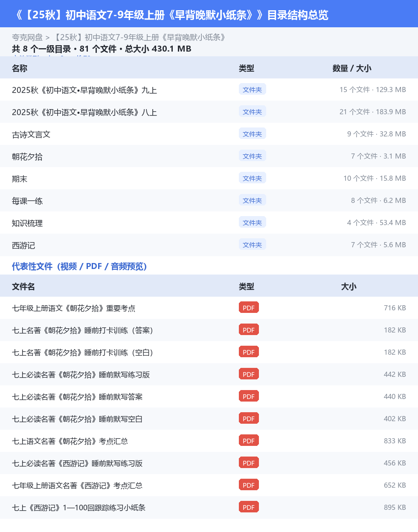Open the 朝花夕拾 folder row
Screen dimensions: 418x532
(209, 156)
